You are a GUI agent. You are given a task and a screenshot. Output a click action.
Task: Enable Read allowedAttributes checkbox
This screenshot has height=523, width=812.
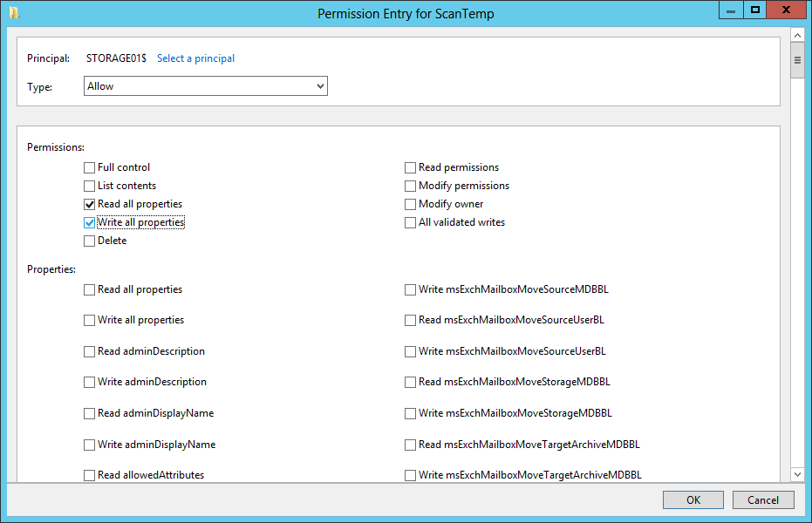tap(89, 474)
